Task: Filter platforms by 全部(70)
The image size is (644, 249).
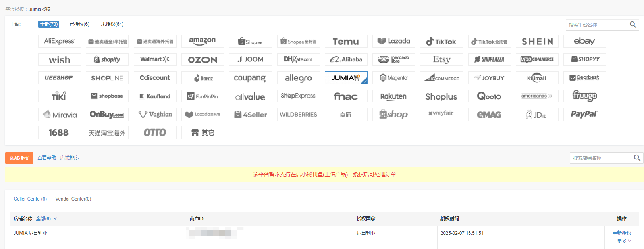Action: pyautogui.click(x=49, y=24)
